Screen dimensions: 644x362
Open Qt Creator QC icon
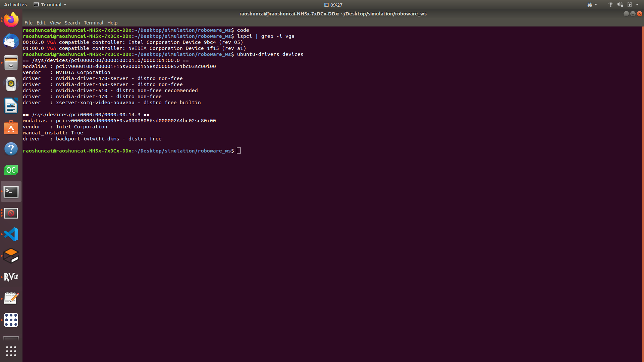point(11,170)
